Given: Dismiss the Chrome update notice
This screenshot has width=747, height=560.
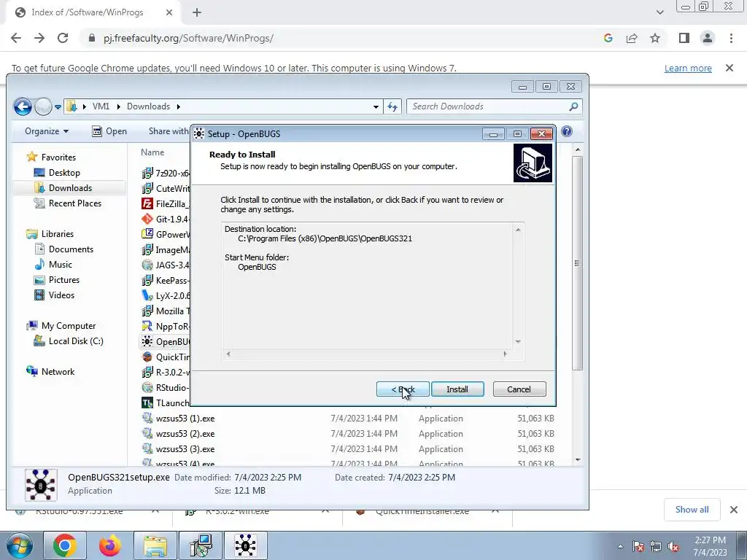Looking at the screenshot, I should click(x=729, y=68).
